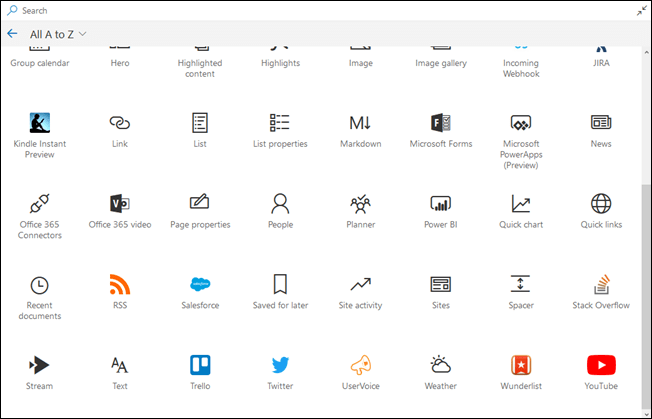
Task: Collapse the web part picker panel
Action: tap(641, 10)
